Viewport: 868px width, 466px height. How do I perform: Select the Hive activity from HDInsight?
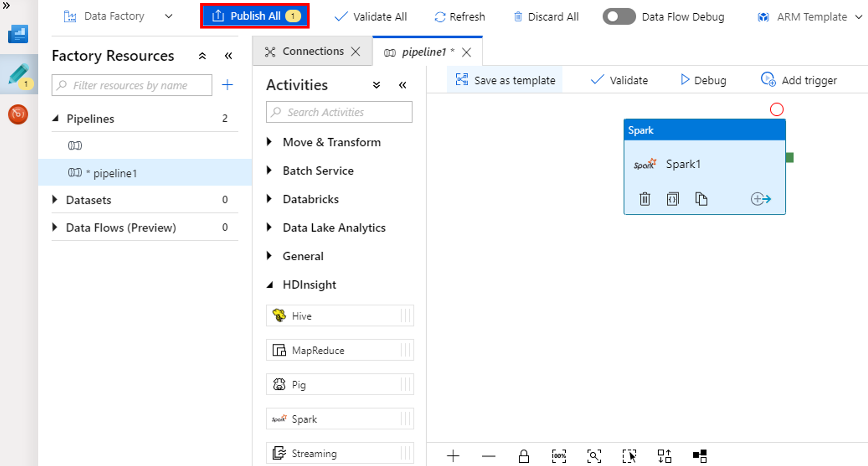click(x=339, y=315)
